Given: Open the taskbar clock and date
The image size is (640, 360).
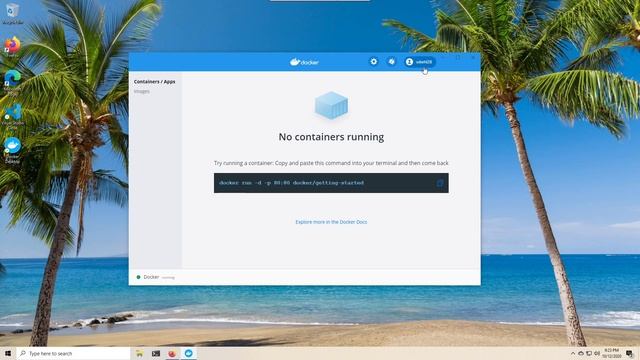Looking at the screenshot, I should tap(611, 353).
